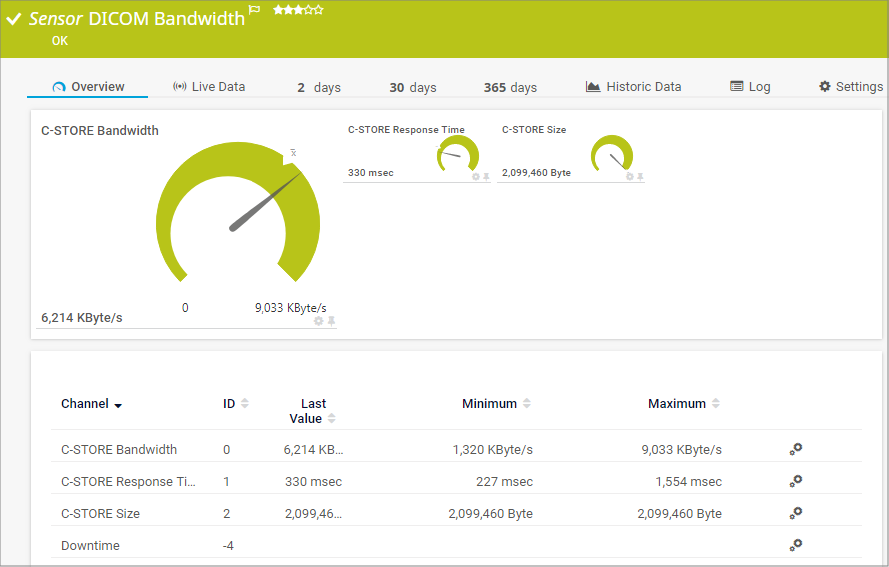The height and width of the screenshot is (567, 889).
Task: Click the flag icon beside the sensor title
Action: [254, 11]
